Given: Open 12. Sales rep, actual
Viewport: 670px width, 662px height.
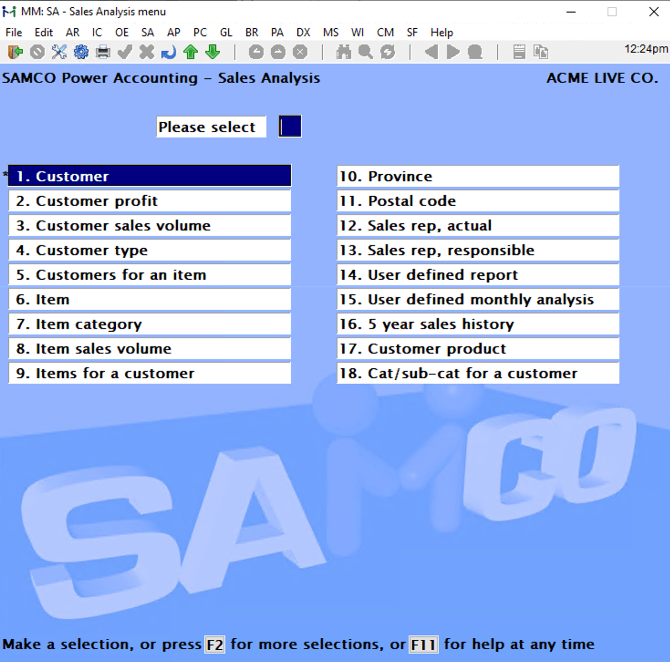Looking at the screenshot, I should pos(478,225).
